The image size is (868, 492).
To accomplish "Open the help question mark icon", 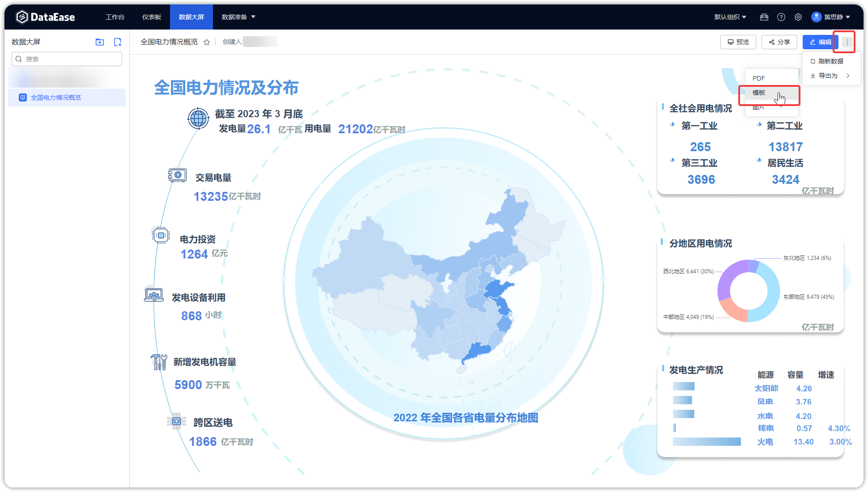I will pyautogui.click(x=781, y=17).
